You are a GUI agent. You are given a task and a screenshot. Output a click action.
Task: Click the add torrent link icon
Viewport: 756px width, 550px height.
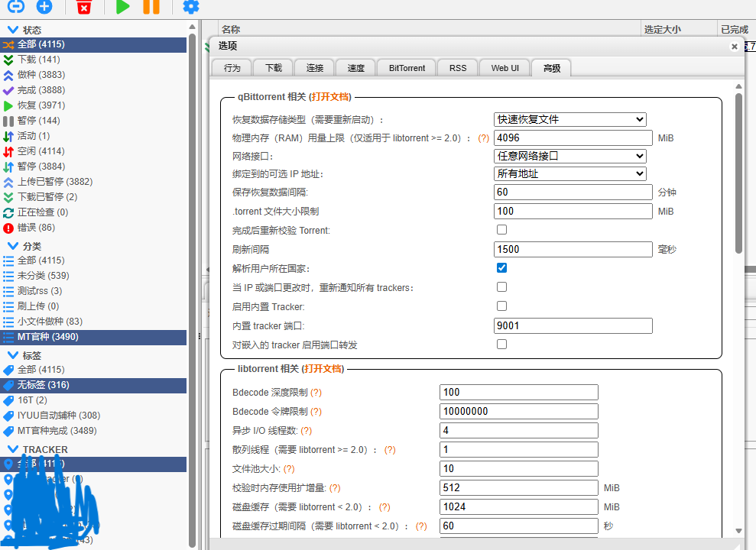pos(15,8)
